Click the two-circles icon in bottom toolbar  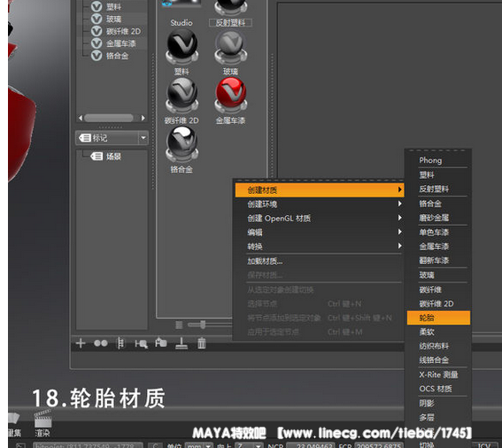(101, 344)
